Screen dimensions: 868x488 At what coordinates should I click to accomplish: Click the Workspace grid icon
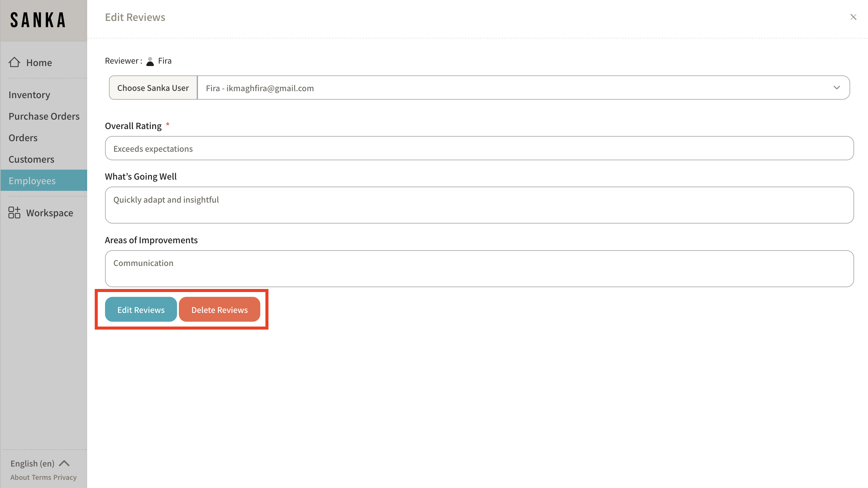pos(14,213)
